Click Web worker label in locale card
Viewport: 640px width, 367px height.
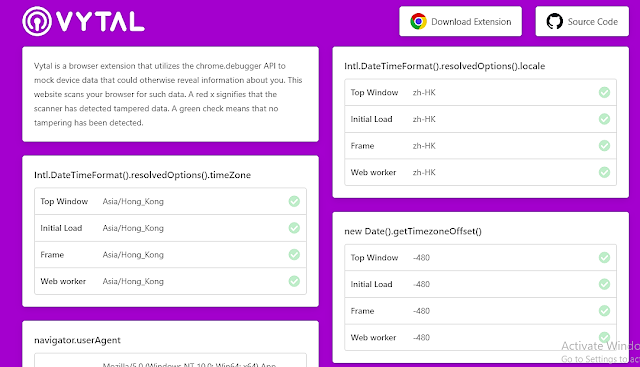(373, 172)
